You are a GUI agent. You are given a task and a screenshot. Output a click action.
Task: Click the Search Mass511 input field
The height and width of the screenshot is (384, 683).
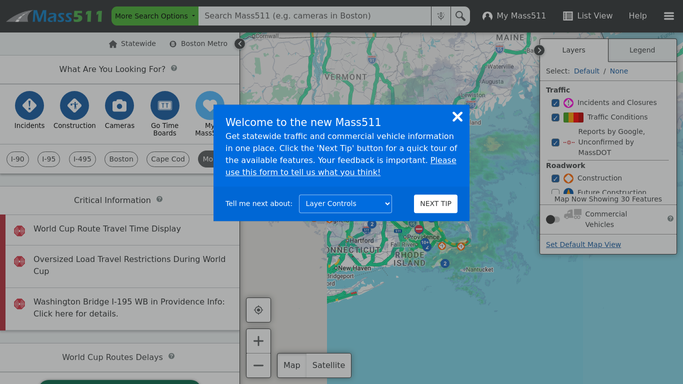(314, 16)
